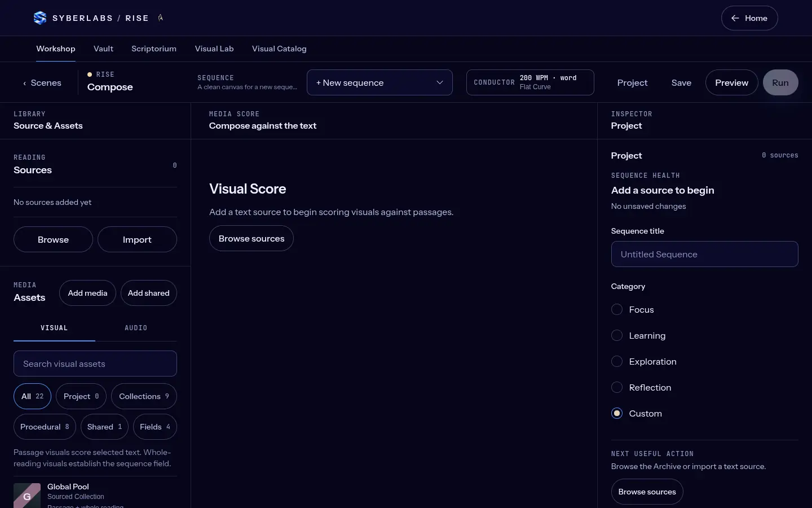Select the Custom category radio button
Viewport: 812px width, 508px height.
tap(617, 414)
